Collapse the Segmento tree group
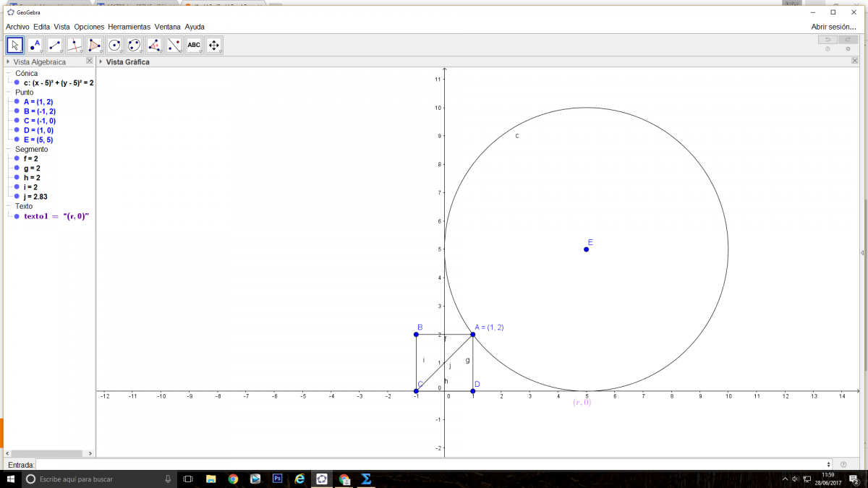Viewport: 868px width, 488px height. tap(9, 150)
